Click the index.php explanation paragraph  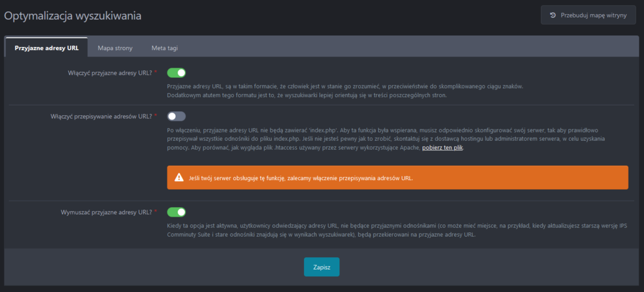pos(386,139)
